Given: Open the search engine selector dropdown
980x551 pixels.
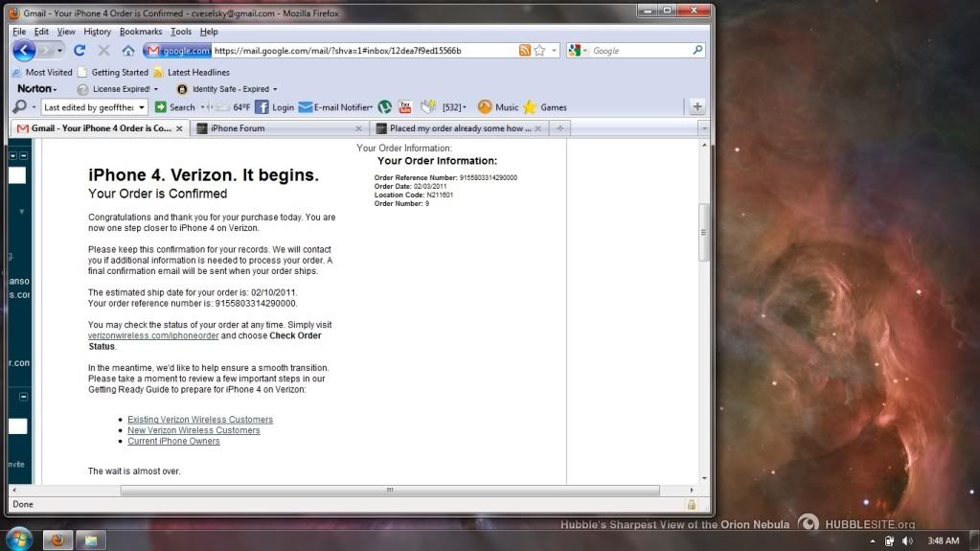Looking at the screenshot, I should coord(585,51).
